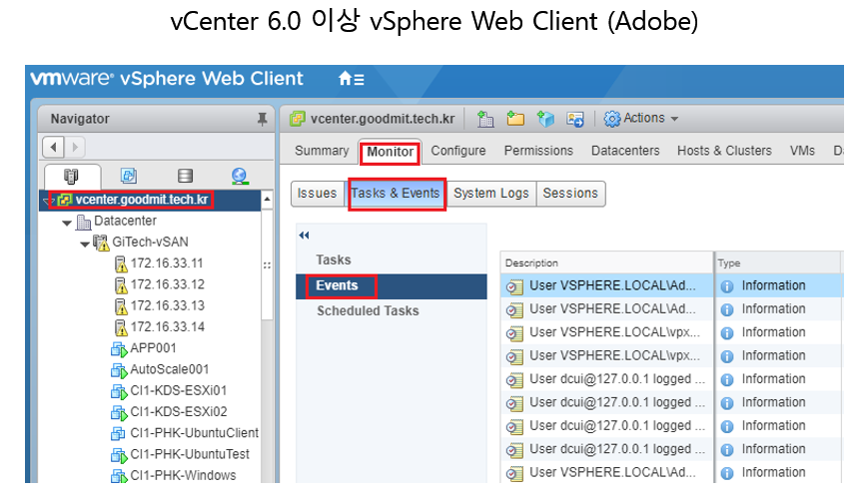Select the Sessions sub-tab
This screenshot has height=504, width=865.
click(x=570, y=194)
